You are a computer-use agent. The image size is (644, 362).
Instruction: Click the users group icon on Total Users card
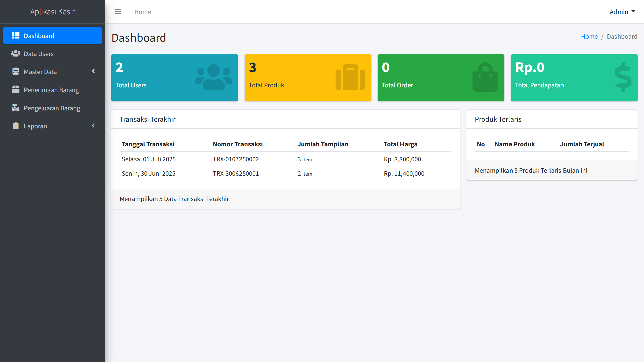coord(214,77)
